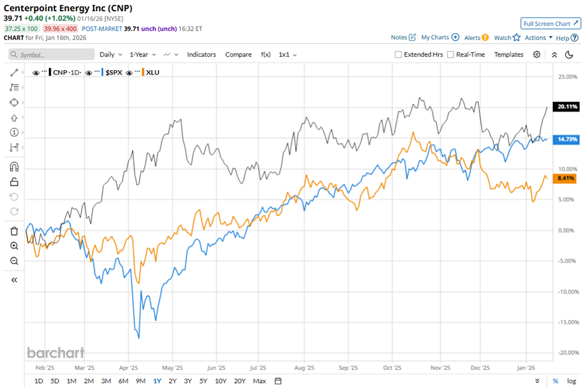588x390 pixels.
Task: Click the blue $SPX color bar
Action: pos(102,73)
